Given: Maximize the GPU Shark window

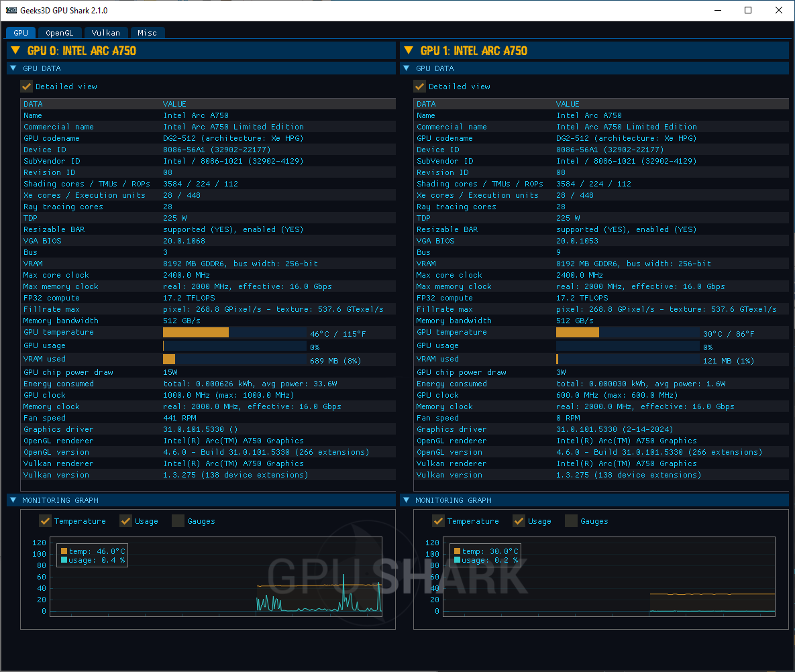Looking at the screenshot, I should (748, 10).
